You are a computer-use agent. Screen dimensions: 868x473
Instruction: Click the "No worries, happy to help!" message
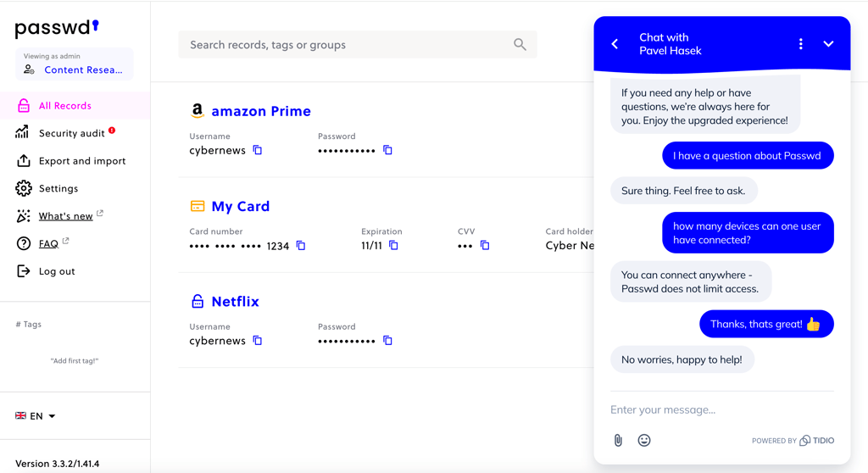682,359
